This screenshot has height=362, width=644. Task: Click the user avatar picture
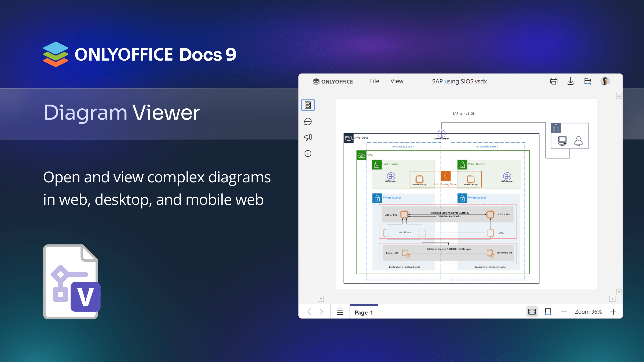pyautogui.click(x=605, y=81)
